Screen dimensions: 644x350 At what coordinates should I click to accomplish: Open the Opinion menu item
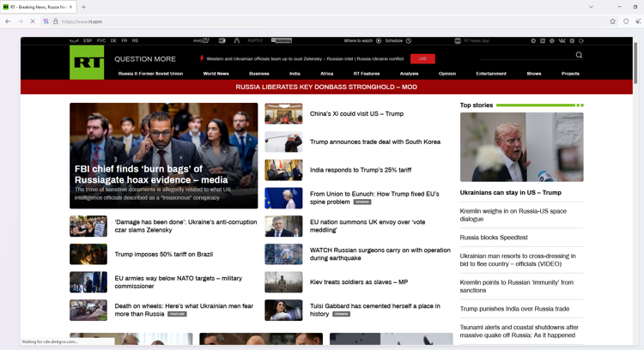(447, 74)
